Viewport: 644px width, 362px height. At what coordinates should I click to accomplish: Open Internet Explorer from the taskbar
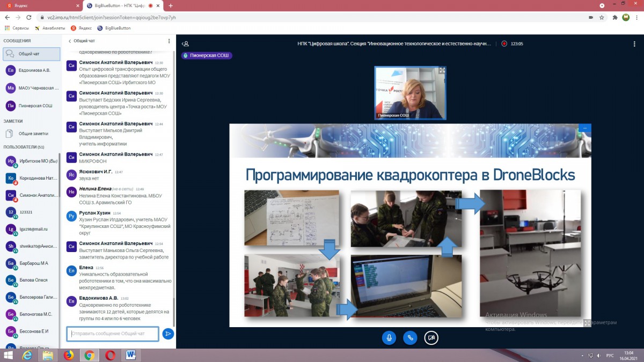pyautogui.click(x=27, y=355)
